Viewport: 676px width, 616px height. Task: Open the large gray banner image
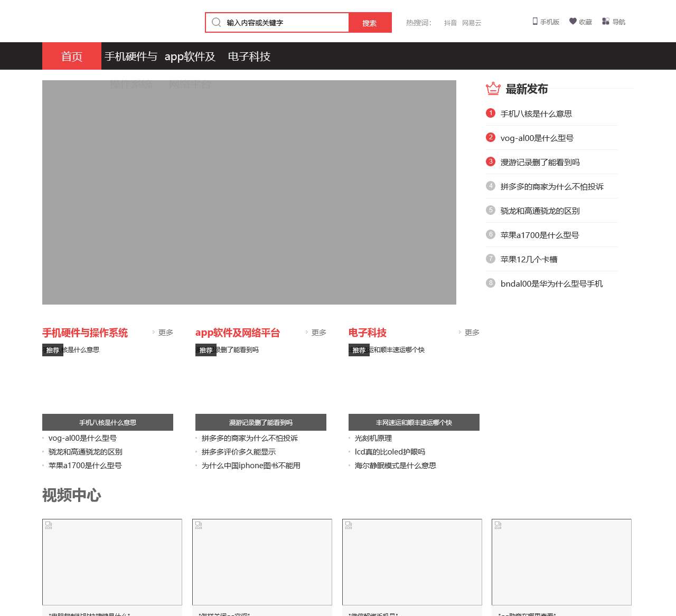point(249,192)
